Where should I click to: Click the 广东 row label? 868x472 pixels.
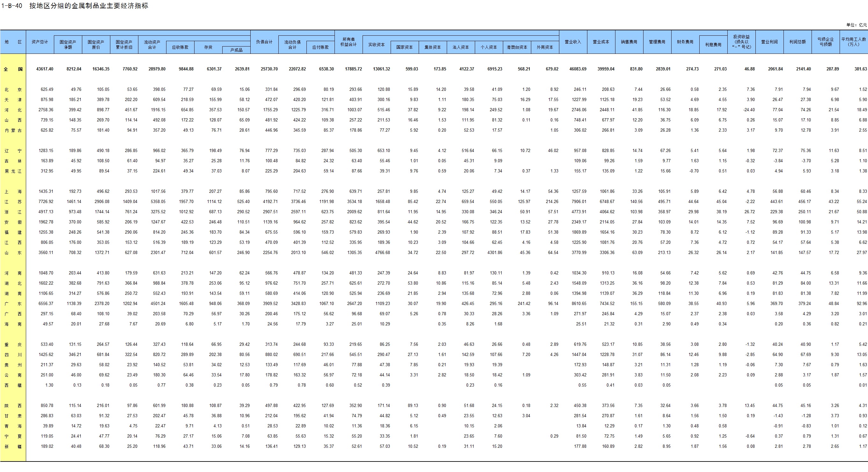click(13, 304)
